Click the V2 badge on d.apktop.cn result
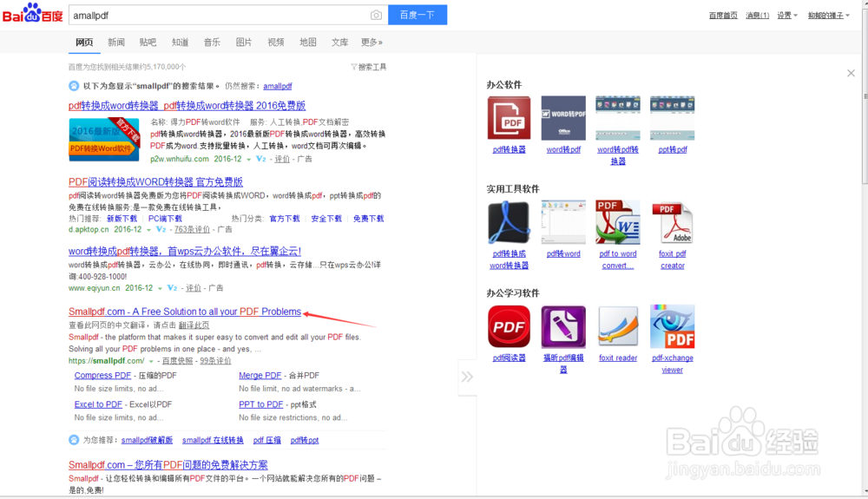This screenshot has width=868, height=499. click(x=161, y=230)
